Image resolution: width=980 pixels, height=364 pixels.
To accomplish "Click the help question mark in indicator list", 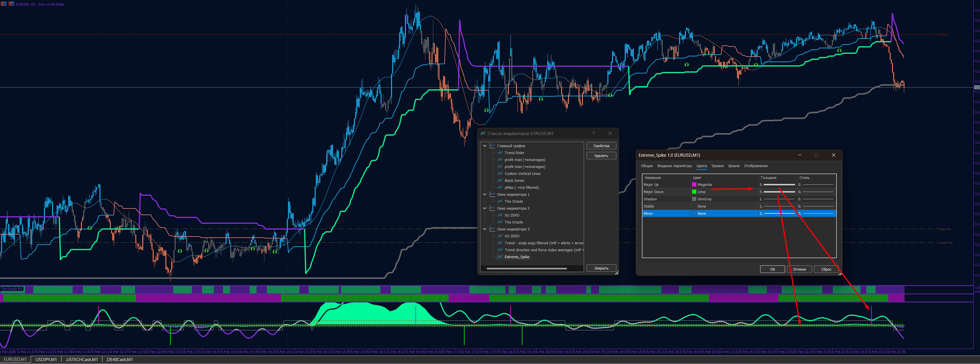I will pos(593,134).
